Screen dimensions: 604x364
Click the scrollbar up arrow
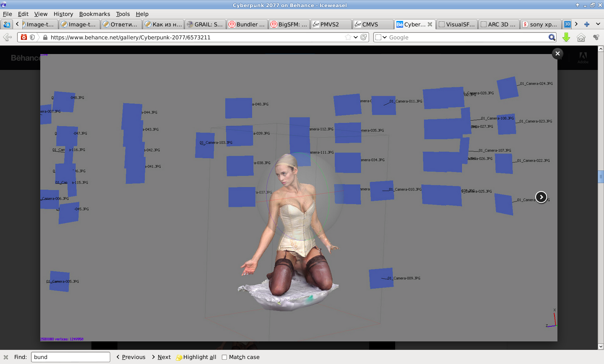click(601, 49)
